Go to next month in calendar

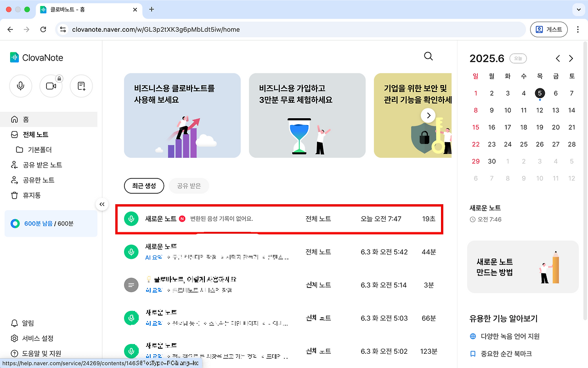pos(571,58)
